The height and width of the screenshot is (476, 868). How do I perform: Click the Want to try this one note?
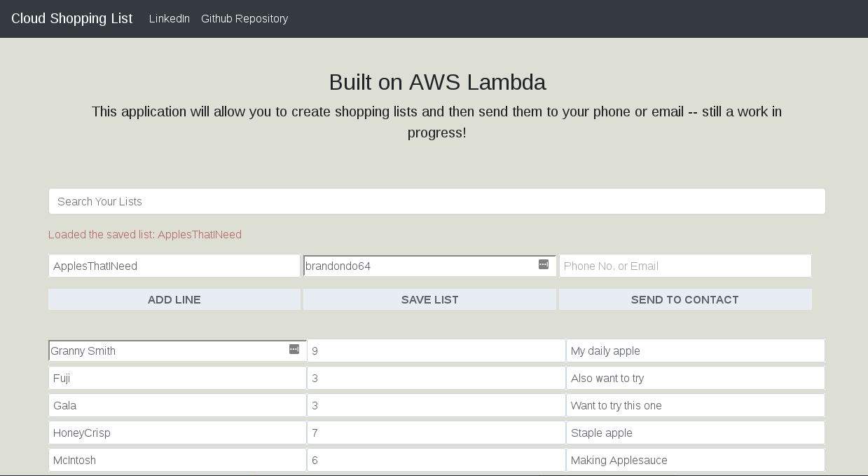pyautogui.click(x=695, y=405)
